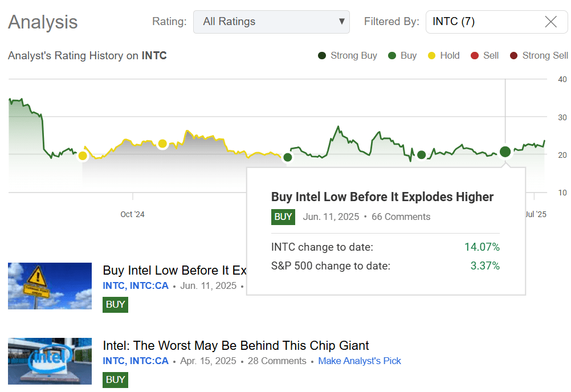
Task: Open the All Ratings dropdown
Action: [x=271, y=21]
